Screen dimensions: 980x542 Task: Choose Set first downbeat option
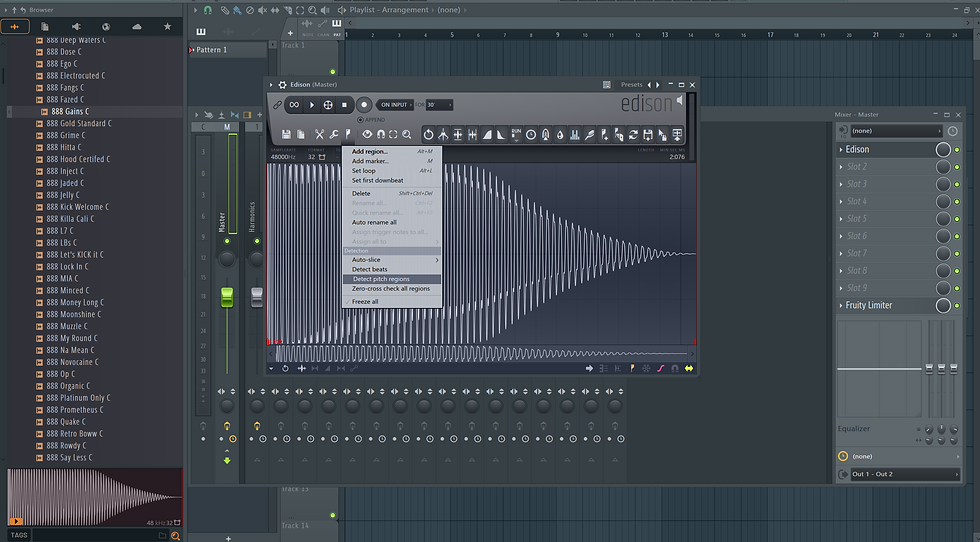coord(392,180)
